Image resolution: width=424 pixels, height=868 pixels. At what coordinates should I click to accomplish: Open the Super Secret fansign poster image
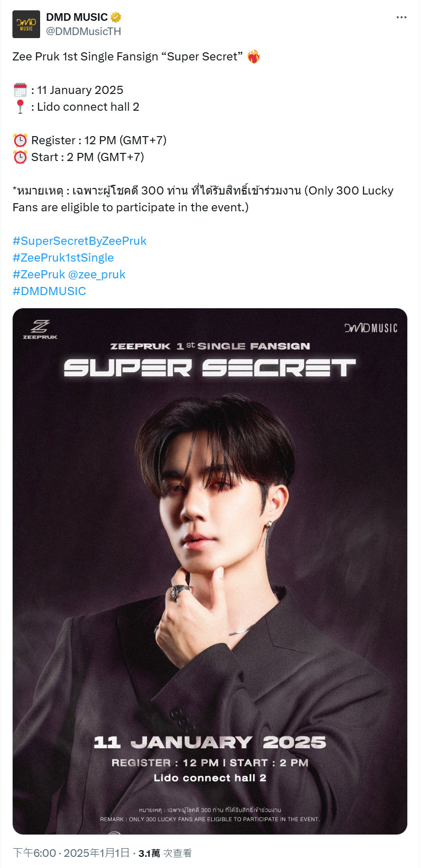[210, 571]
